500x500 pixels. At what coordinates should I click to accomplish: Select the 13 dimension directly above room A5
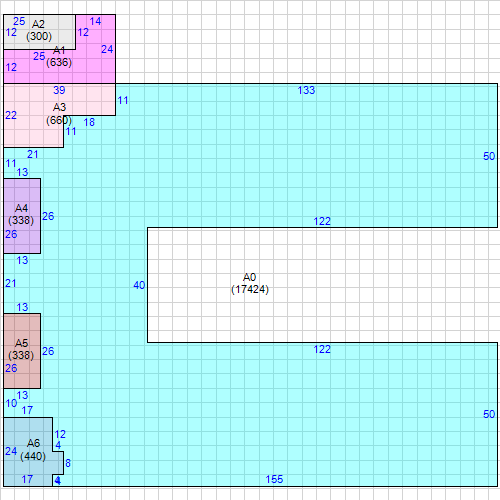[22, 307]
